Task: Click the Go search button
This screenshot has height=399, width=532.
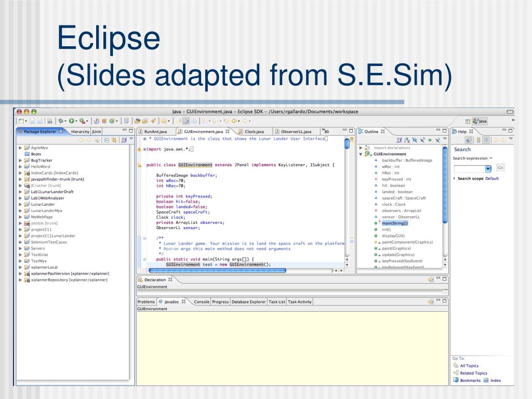Action: (x=500, y=168)
